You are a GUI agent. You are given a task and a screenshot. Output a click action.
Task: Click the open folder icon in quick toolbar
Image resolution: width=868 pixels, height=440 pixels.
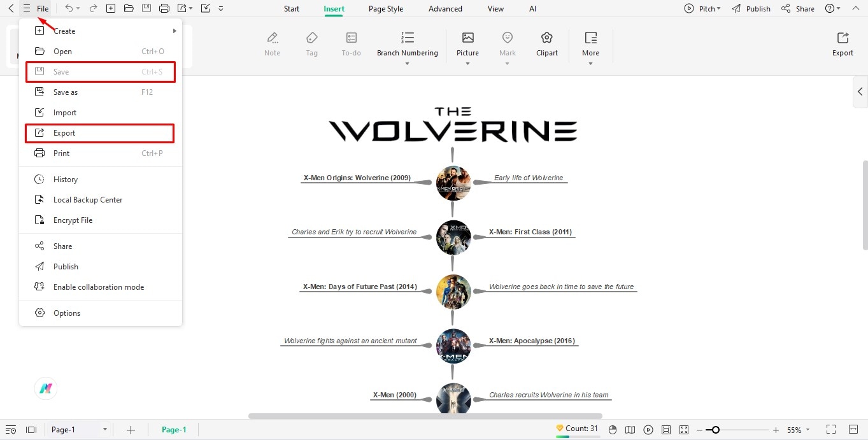click(129, 9)
